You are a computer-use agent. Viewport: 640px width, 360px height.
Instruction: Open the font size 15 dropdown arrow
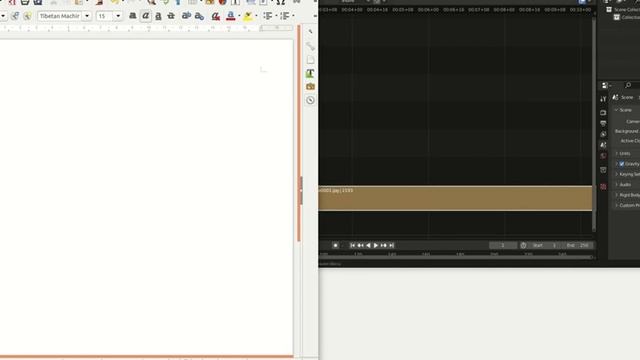[118, 16]
